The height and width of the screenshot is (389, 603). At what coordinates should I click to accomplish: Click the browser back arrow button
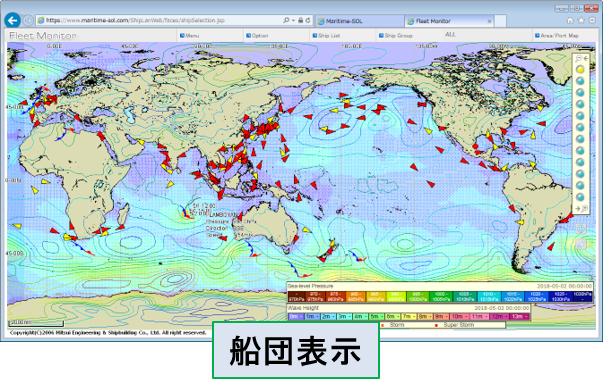(13, 20)
